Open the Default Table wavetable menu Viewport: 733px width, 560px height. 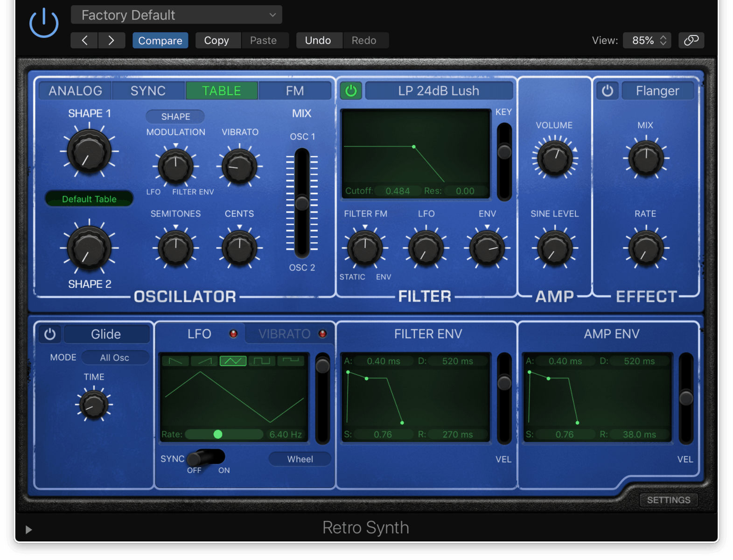pos(89,199)
